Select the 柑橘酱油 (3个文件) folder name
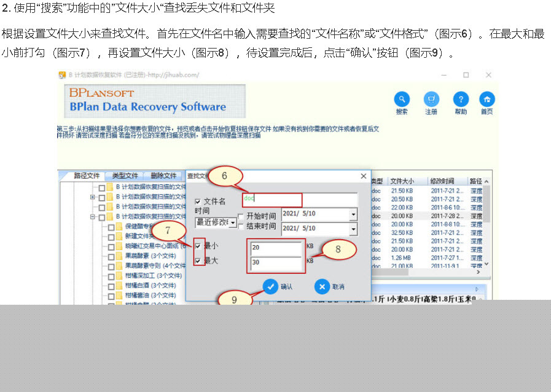Image resolution: width=551 pixels, height=392 pixels. click(x=150, y=296)
